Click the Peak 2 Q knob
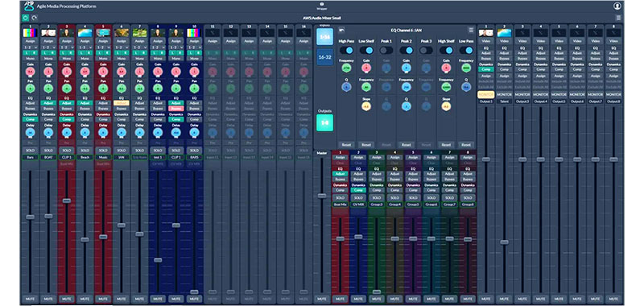The width and height of the screenshot is (644, 306). click(x=406, y=106)
